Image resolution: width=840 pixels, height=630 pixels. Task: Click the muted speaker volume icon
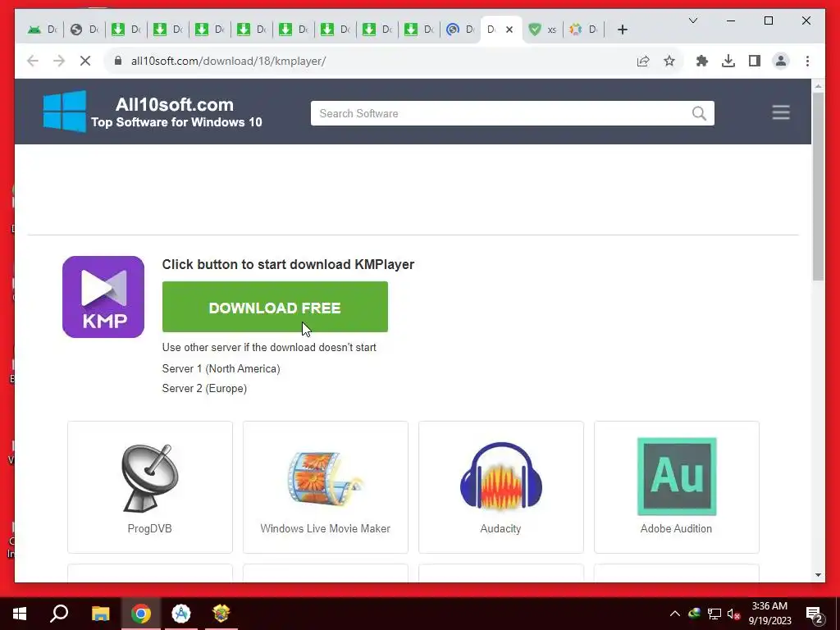(x=733, y=614)
